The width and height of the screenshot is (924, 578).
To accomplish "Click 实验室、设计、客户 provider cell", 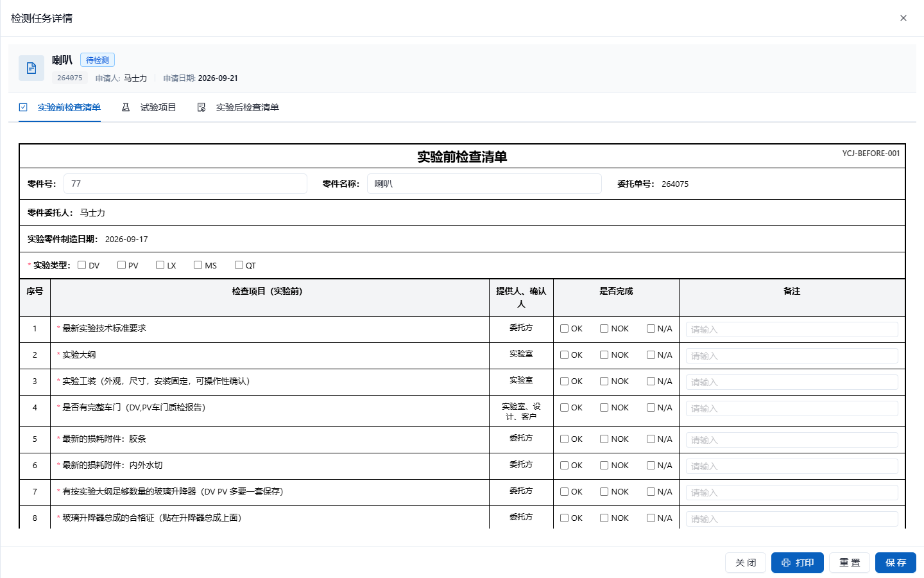I will click(521, 412).
